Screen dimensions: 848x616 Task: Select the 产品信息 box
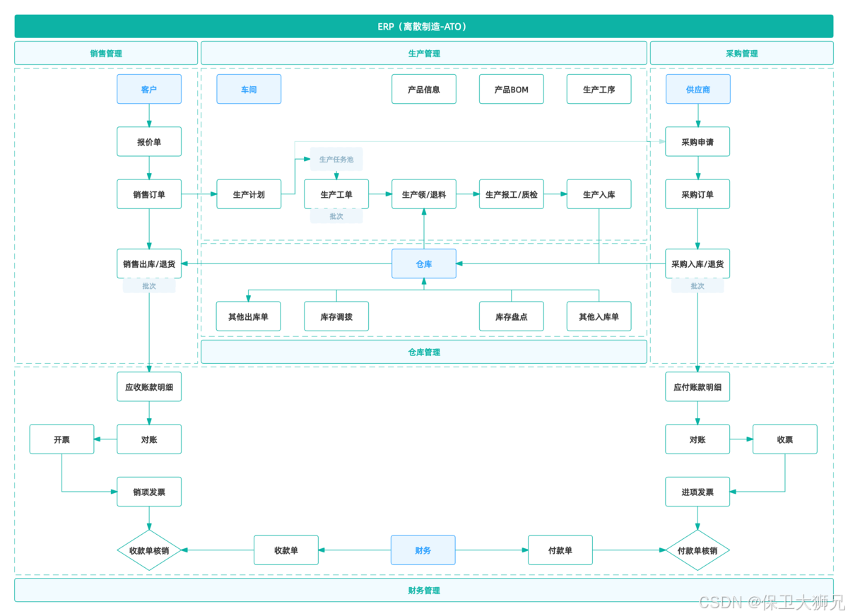point(424,90)
